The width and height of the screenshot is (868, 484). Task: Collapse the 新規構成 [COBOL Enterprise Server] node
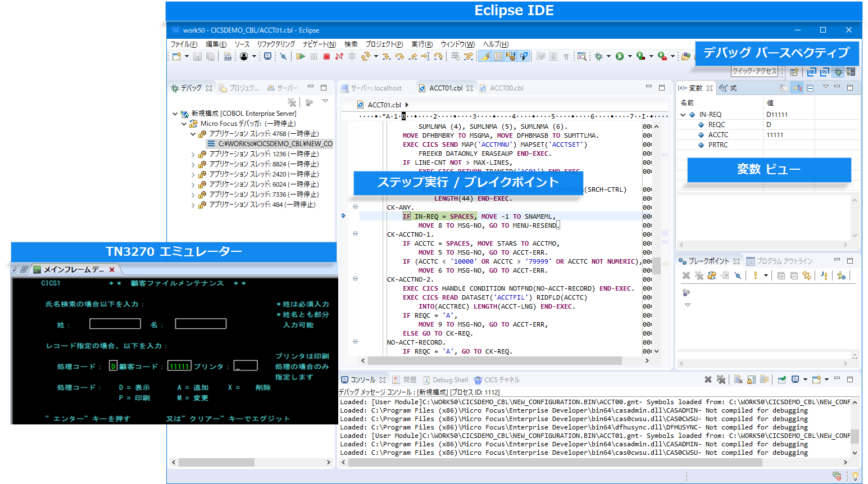click(x=175, y=114)
